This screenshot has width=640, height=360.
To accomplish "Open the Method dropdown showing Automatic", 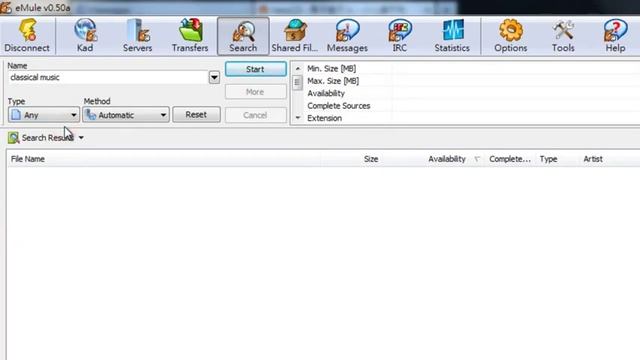I will (126, 115).
